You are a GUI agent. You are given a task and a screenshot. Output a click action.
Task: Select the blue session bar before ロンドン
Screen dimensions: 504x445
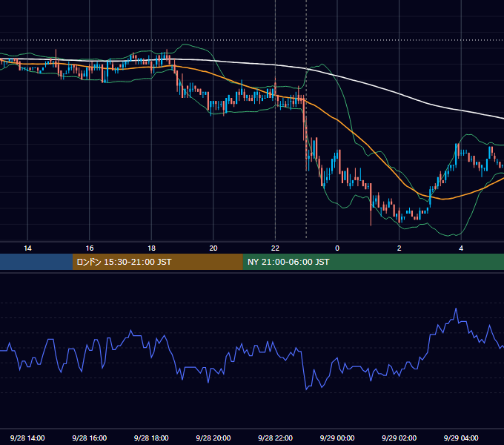pos(36,262)
